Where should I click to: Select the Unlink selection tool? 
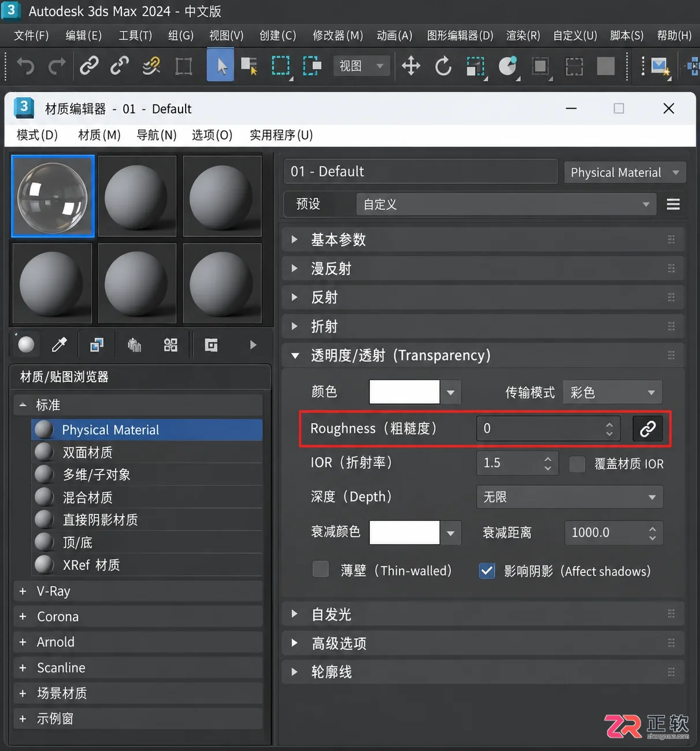click(x=120, y=66)
